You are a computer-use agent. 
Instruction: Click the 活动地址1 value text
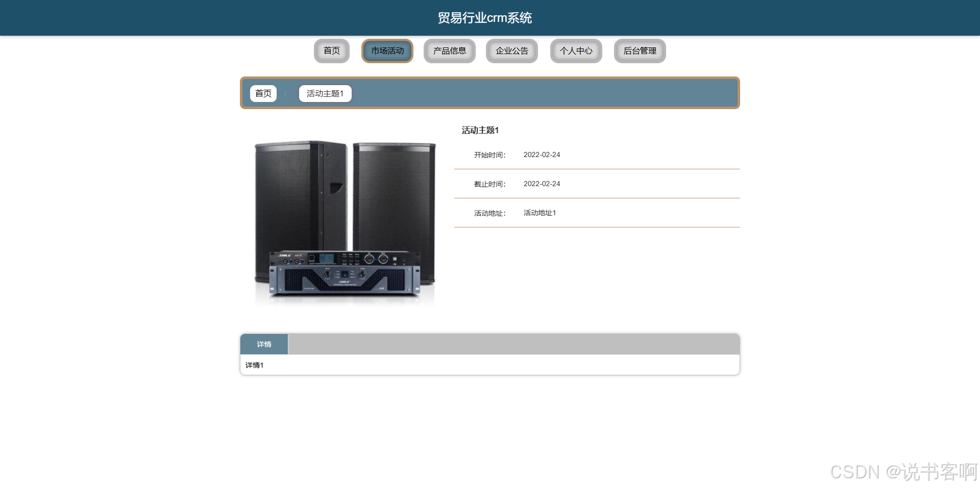click(540, 213)
